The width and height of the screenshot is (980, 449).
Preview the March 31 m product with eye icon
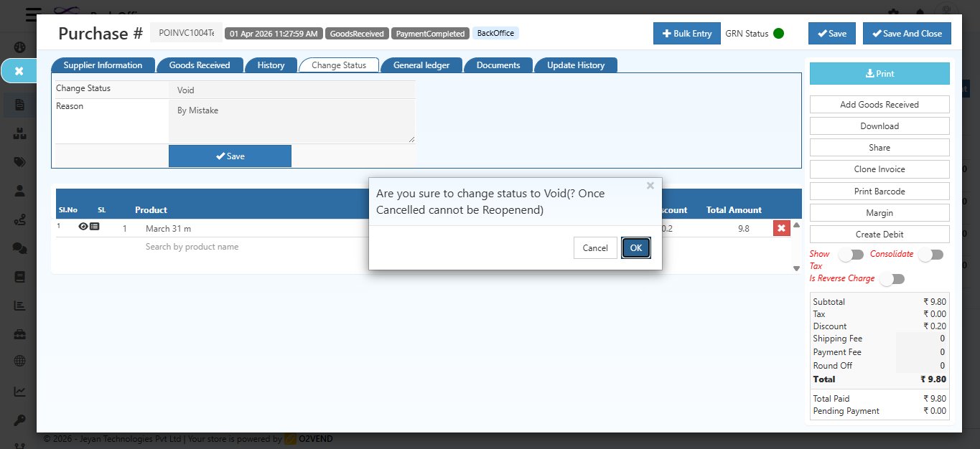click(83, 226)
